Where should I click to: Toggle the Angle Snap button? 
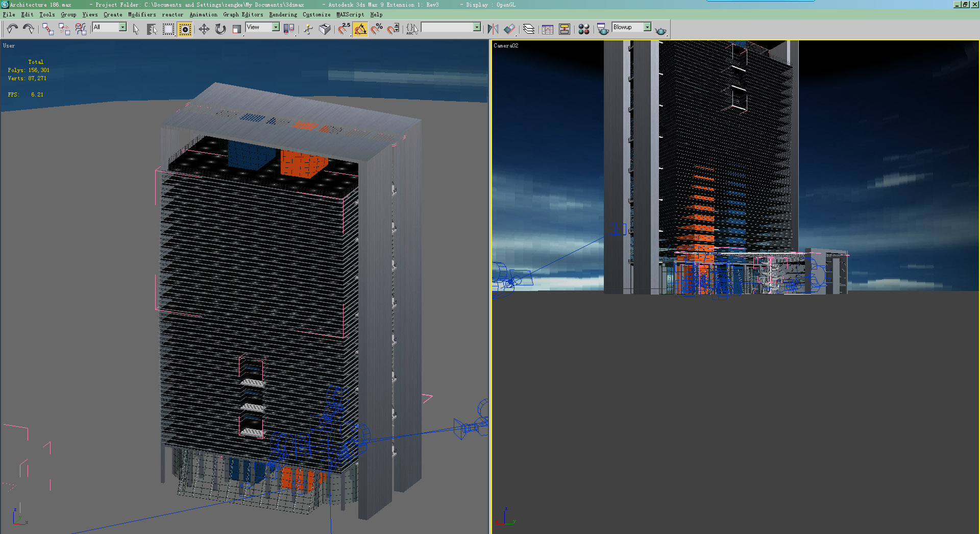click(360, 29)
